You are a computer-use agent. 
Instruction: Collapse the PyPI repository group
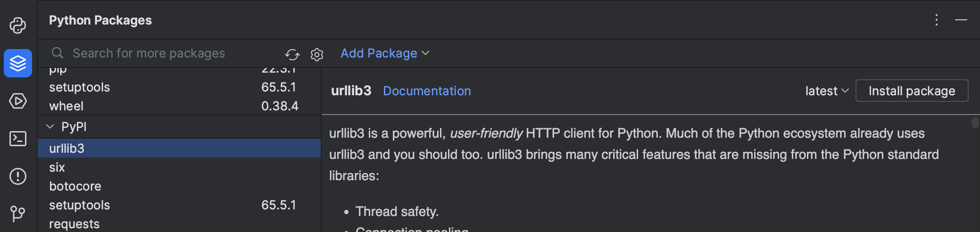pyautogui.click(x=50, y=127)
